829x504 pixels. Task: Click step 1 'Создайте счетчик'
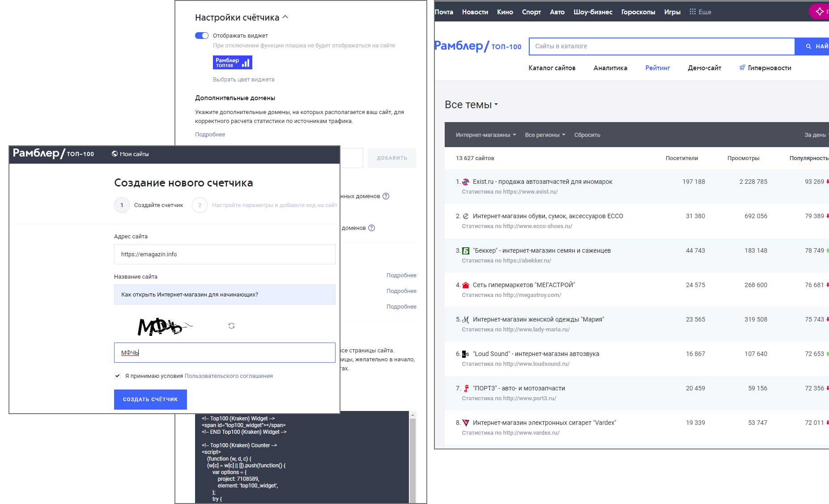click(x=149, y=205)
